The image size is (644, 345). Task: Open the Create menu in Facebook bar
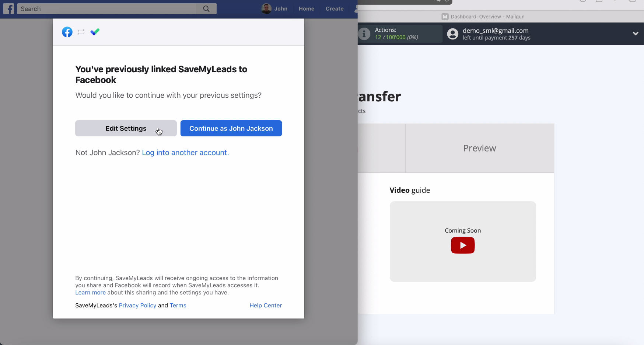tap(335, 8)
